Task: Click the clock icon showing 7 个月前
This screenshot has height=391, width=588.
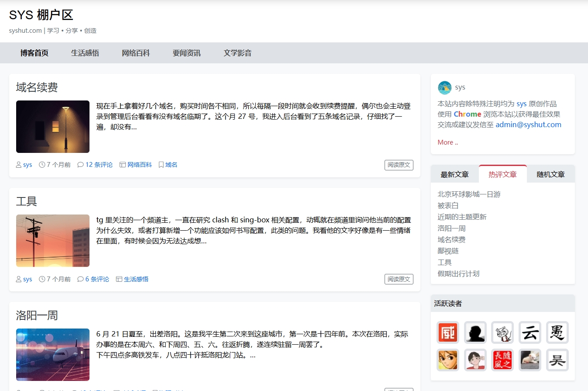Action: 42,164
